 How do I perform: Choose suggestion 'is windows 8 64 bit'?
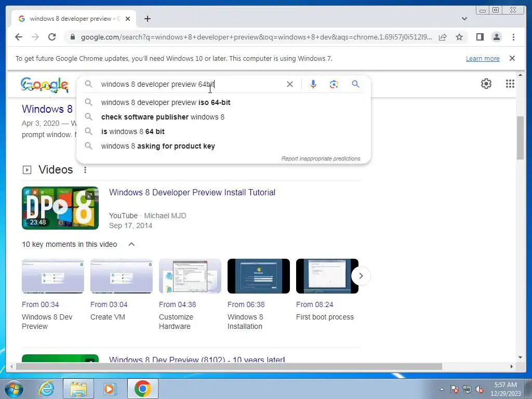(x=223, y=131)
